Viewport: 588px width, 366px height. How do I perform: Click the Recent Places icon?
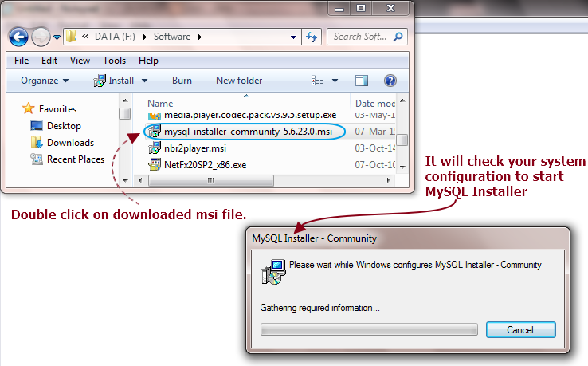[37, 159]
